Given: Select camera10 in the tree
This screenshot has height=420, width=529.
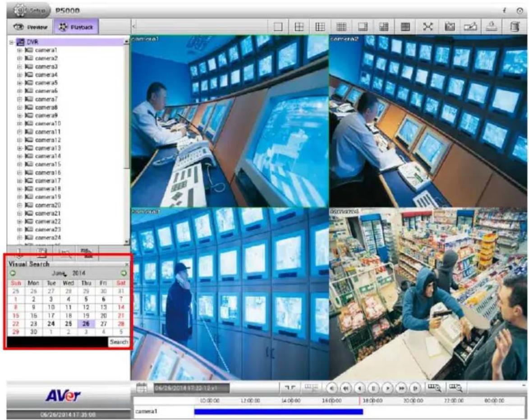Looking at the screenshot, I should tap(48, 124).
